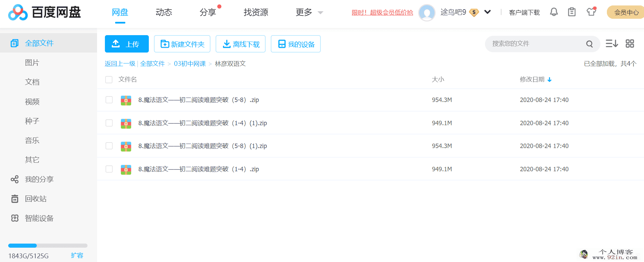The image size is (644, 262).
Task: Select 音乐 category in sidebar
Action: (32, 141)
